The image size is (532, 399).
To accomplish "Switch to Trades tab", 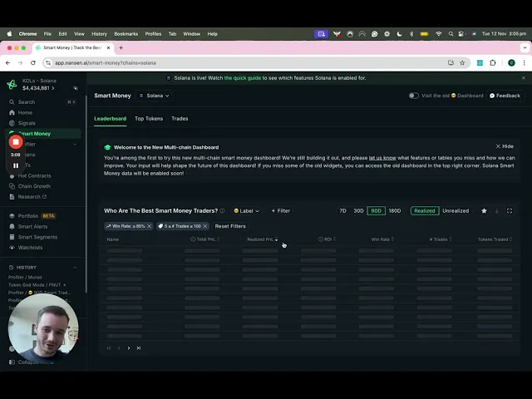I will point(180,119).
